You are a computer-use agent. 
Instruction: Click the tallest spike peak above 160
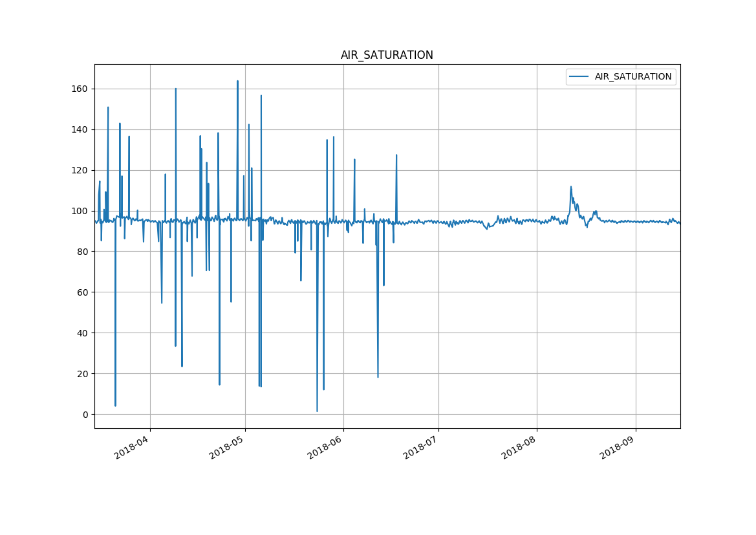(237, 82)
